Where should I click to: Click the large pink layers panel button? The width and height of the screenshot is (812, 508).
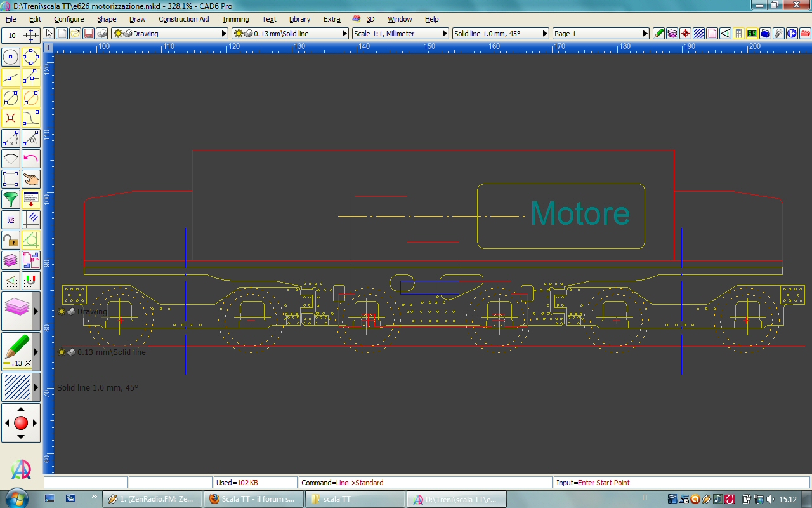click(16, 311)
